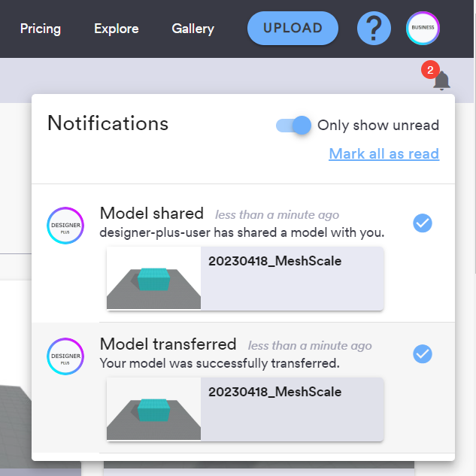476x476 pixels.
Task: Open the help question mark icon
Action: click(374, 29)
